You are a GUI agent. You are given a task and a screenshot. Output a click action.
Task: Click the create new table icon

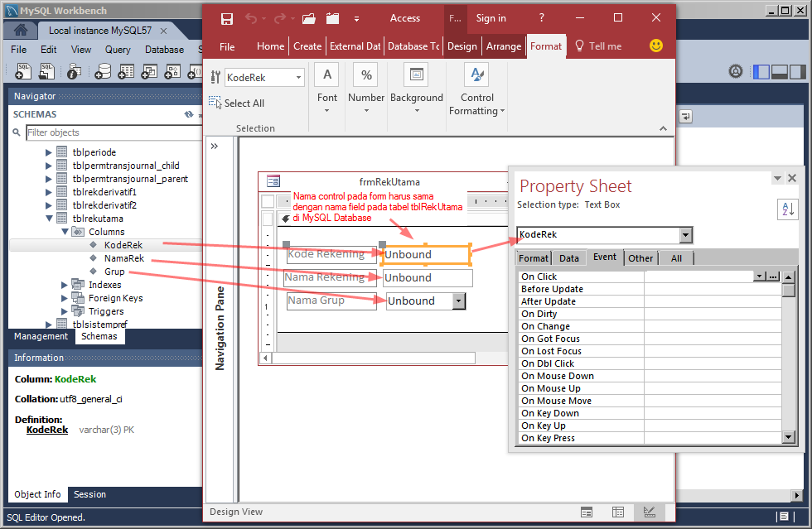pos(126,72)
